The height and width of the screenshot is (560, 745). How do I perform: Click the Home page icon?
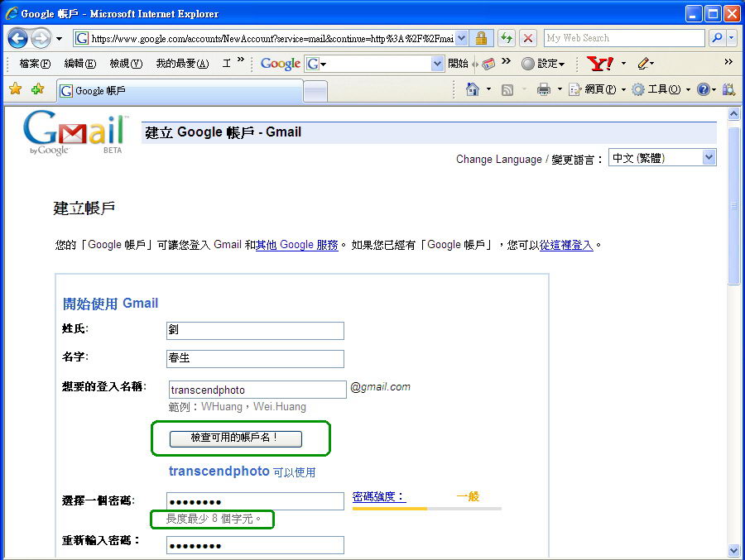click(473, 89)
